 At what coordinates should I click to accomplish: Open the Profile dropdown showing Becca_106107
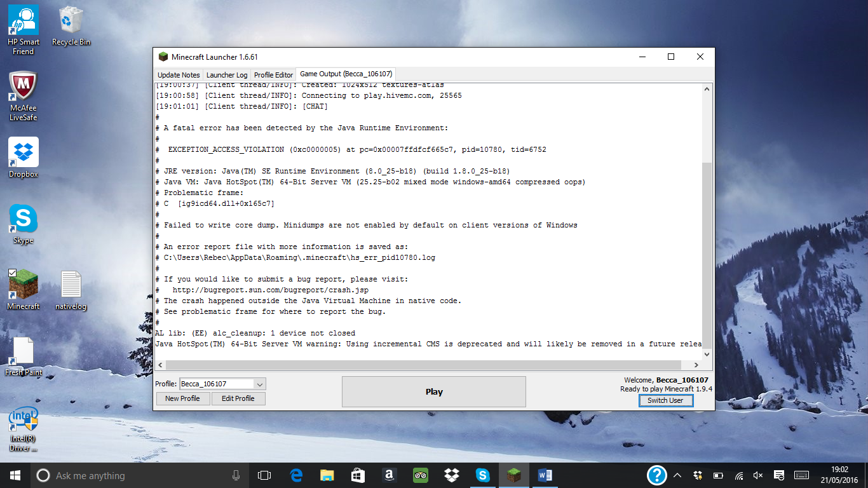[222, 384]
